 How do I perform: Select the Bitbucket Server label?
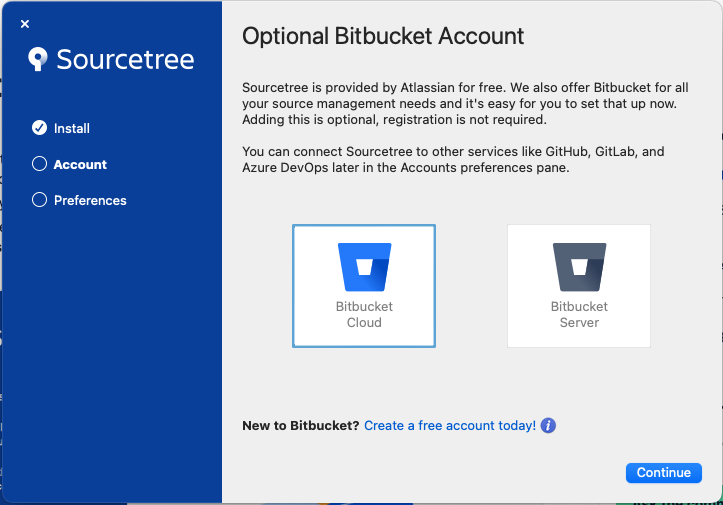(x=579, y=315)
